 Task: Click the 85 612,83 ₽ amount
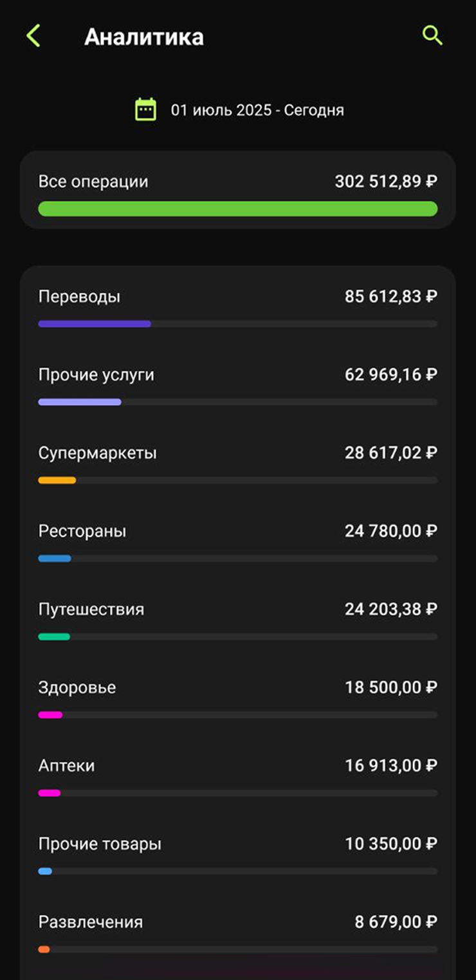(x=391, y=297)
